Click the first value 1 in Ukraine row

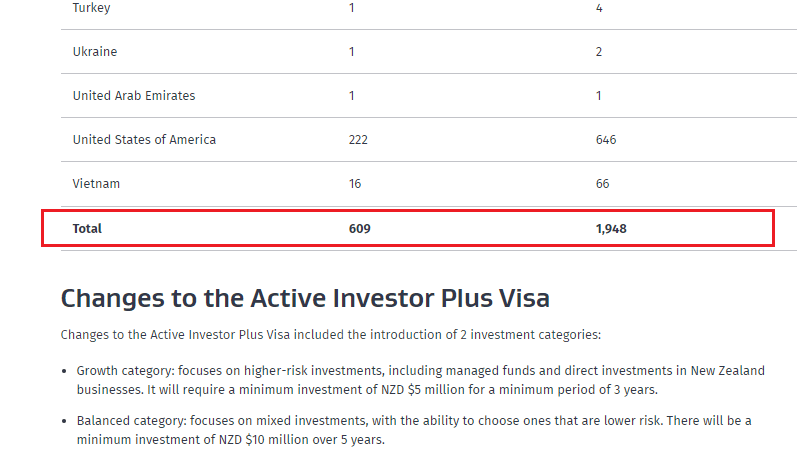click(x=352, y=52)
